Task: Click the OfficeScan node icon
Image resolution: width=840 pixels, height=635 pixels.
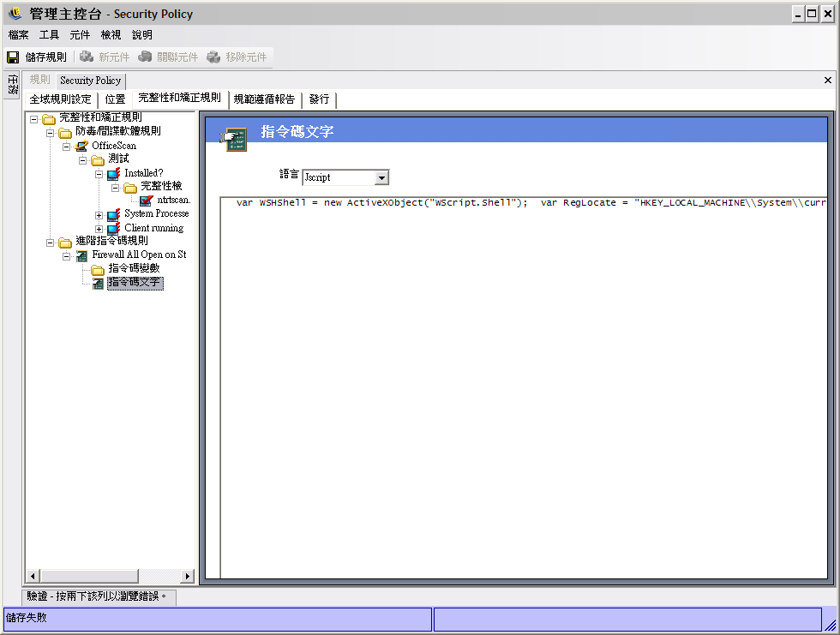Action: click(x=81, y=146)
